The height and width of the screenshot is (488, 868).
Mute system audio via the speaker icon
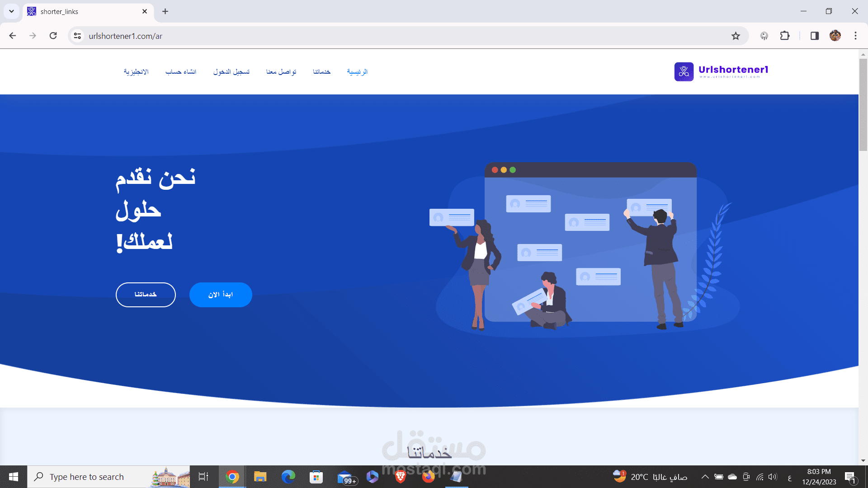[x=772, y=476]
